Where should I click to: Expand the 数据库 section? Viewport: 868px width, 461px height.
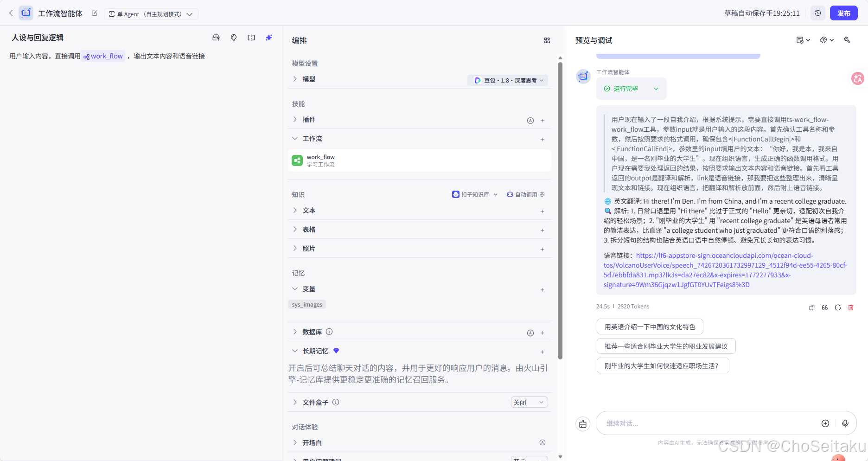pos(295,332)
